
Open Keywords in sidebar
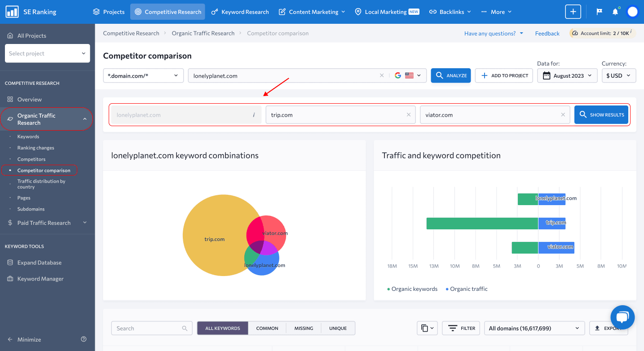pyautogui.click(x=28, y=136)
